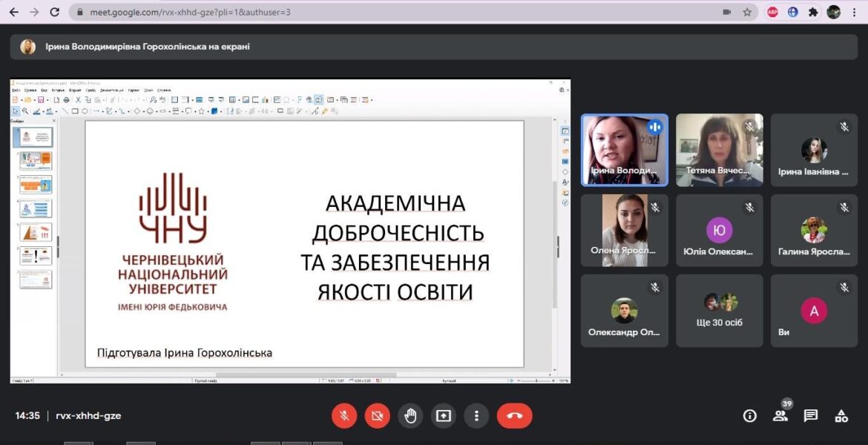Click Save icon in shared Impress toolbar

(x=40, y=100)
